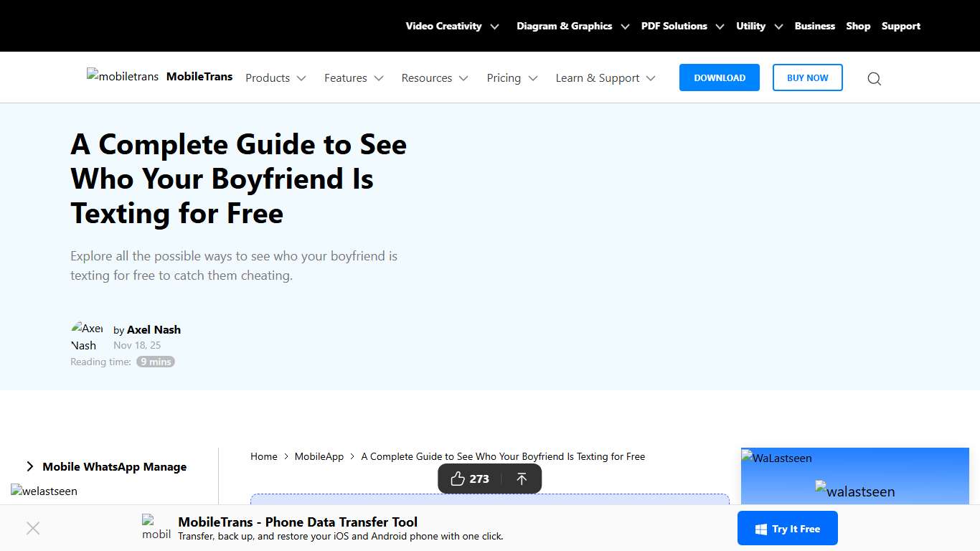Open the Features dropdown menu
The height and width of the screenshot is (551, 980).
tap(353, 77)
